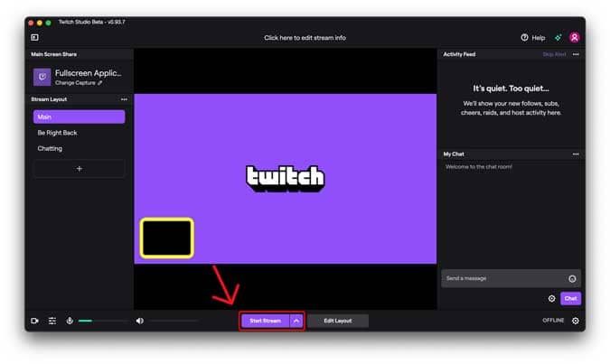Screen dimensions: 610x364
Task: Open chat settings gear icon
Action: [551, 299]
